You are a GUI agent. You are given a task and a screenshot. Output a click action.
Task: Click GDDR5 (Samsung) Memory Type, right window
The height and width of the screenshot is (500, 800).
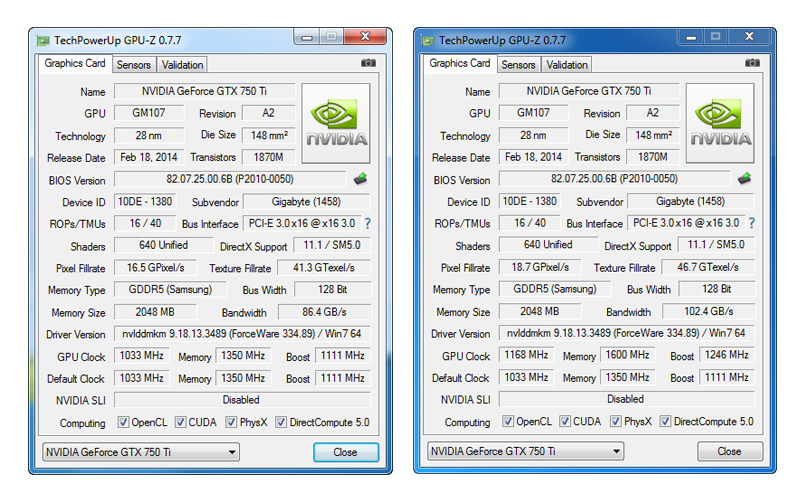pos(555,289)
